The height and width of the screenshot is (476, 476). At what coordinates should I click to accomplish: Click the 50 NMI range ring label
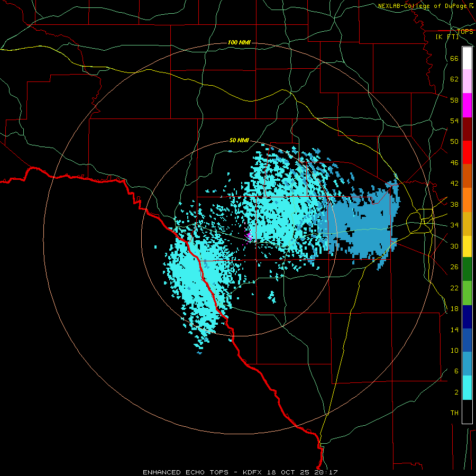pos(239,140)
